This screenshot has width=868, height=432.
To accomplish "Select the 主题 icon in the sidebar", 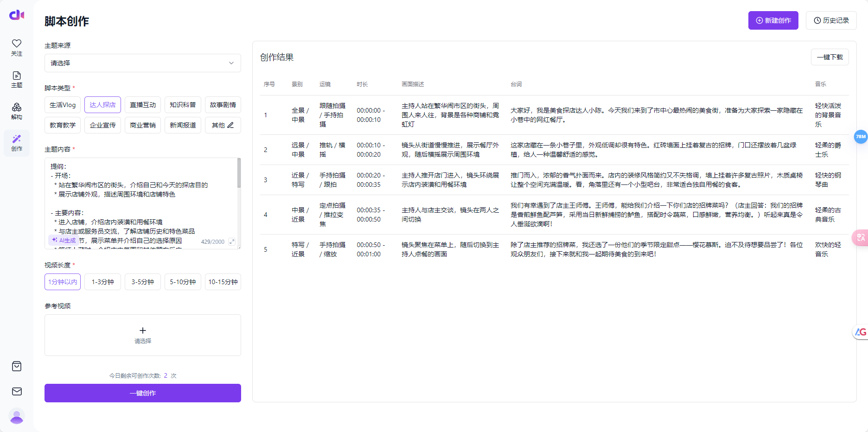I will point(17,79).
